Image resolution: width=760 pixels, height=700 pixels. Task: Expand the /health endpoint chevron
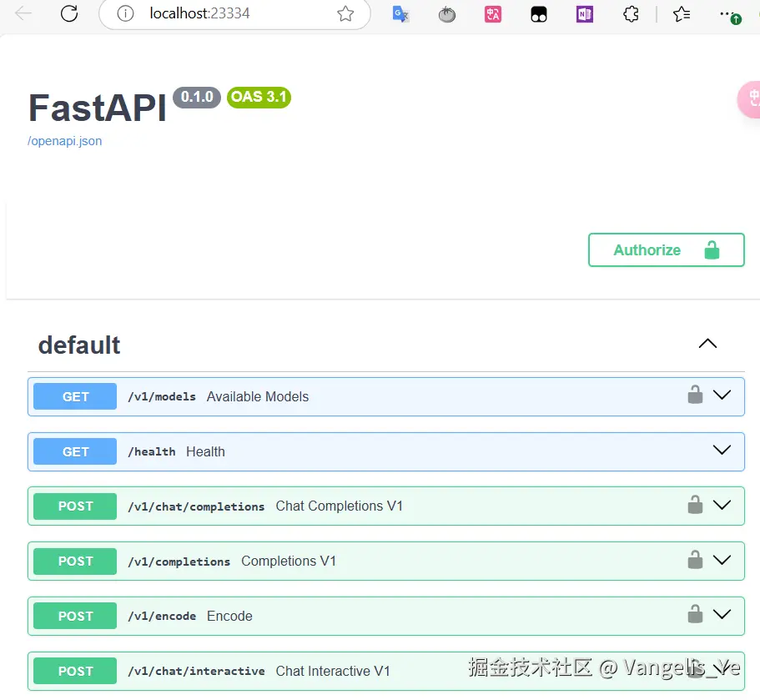[x=722, y=450]
